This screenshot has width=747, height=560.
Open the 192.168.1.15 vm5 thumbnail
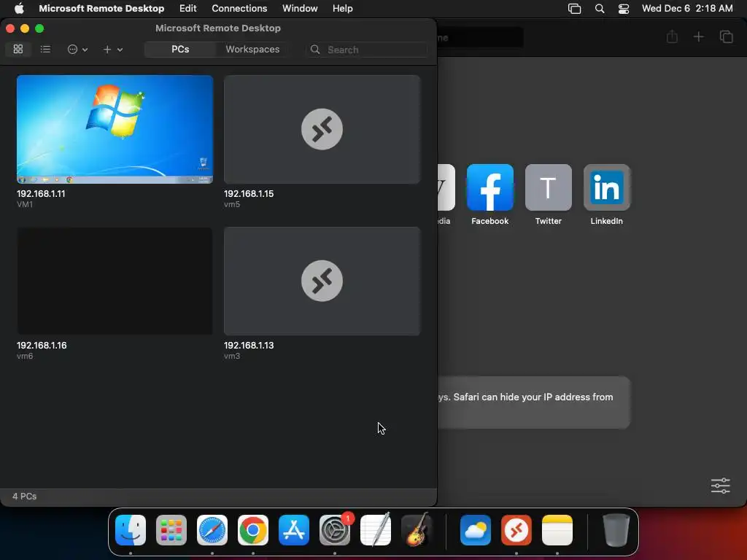tap(322, 129)
